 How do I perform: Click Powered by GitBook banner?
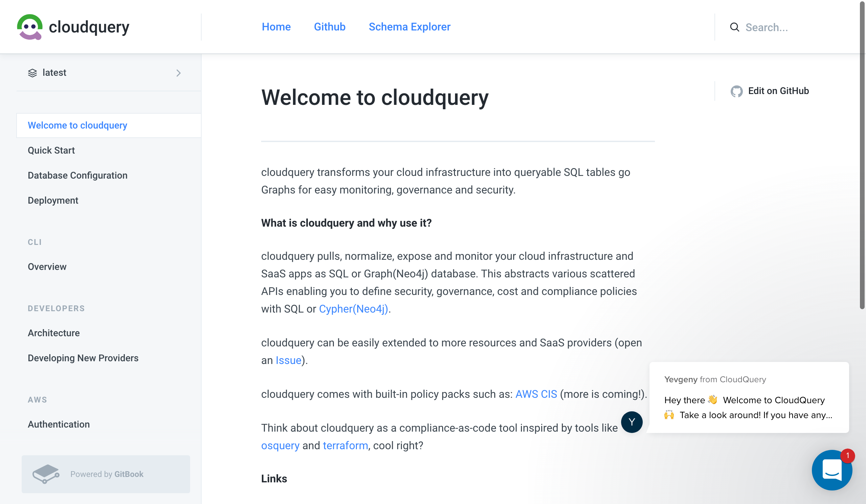tap(106, 474)
